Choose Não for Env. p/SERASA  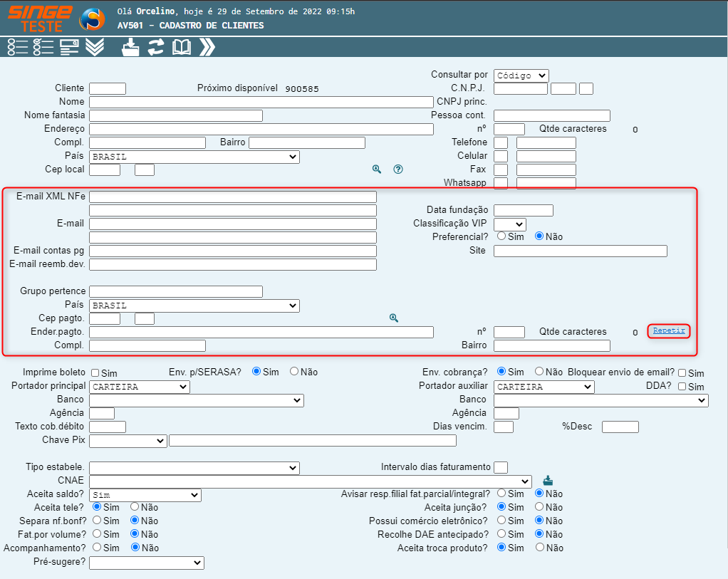[x=294, y=372]
